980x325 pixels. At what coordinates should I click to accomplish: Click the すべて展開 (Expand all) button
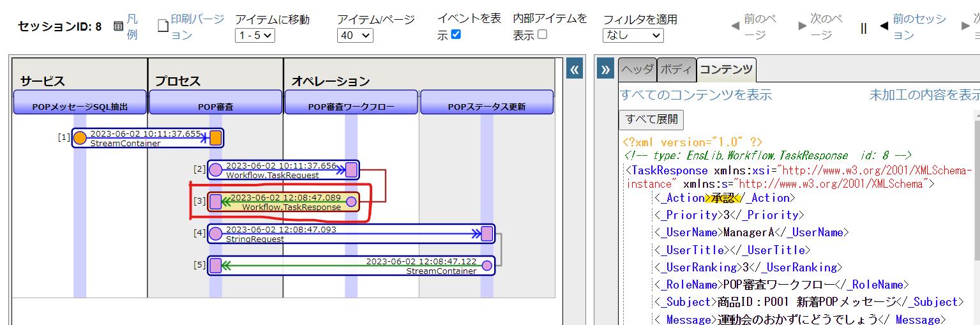tap(651, 119)
